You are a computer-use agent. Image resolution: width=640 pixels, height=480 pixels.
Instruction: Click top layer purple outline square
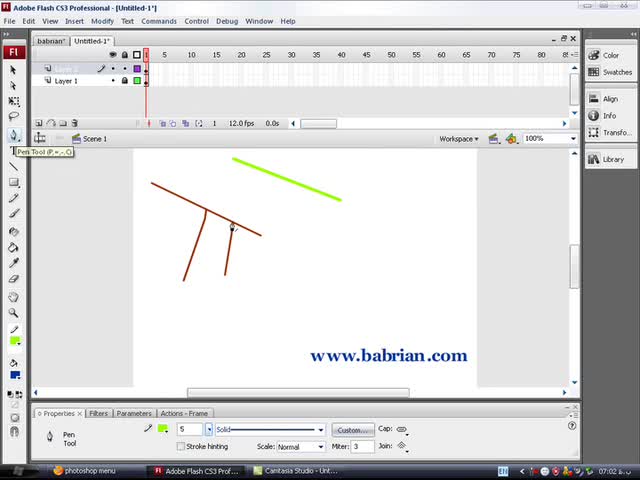tap(137, 69)
